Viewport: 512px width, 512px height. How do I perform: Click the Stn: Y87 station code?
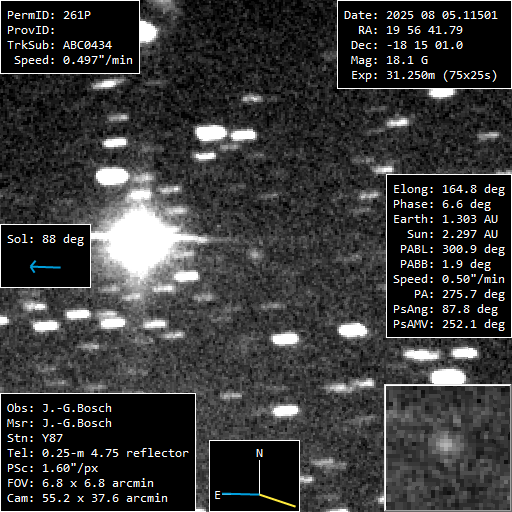tap(35, 438)
